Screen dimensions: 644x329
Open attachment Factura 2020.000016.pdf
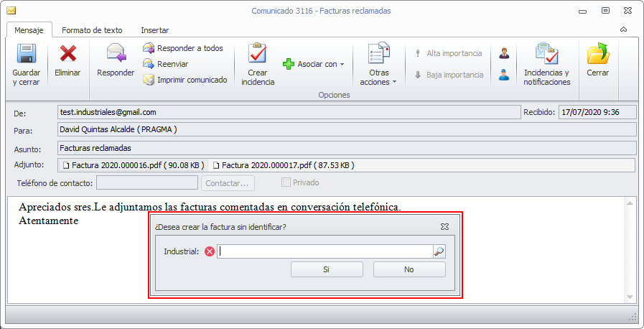coord(134,165)
